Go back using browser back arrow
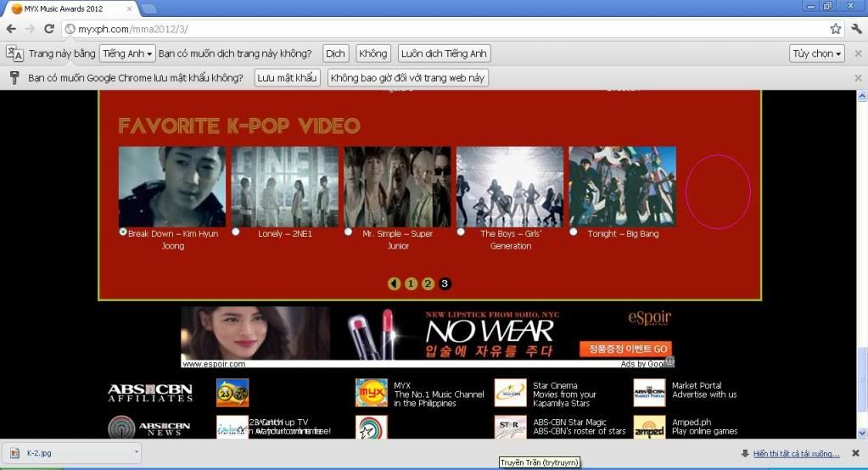Screen dimensions: 868x470 [x=12, y=29]
